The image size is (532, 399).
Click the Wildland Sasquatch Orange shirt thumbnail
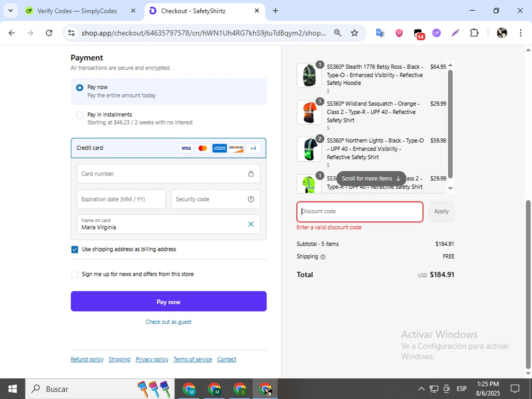tap(309, 112)
